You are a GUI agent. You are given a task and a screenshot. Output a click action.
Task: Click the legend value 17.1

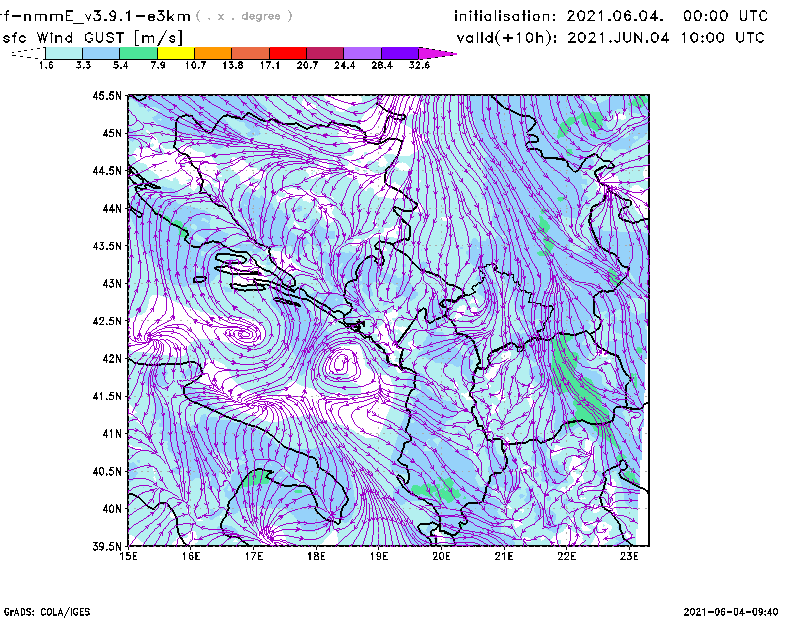pos(270,65)
